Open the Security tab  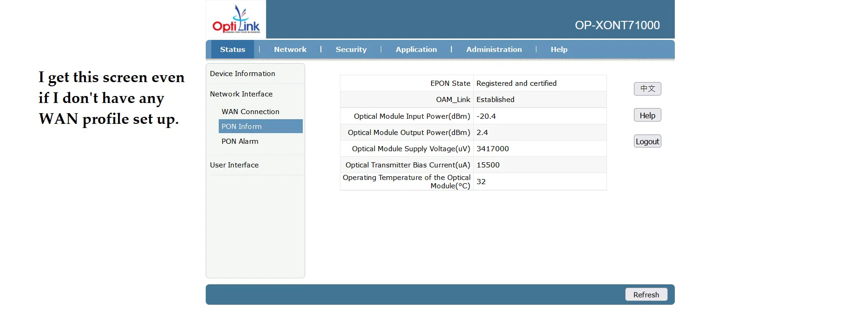[351, 50]
